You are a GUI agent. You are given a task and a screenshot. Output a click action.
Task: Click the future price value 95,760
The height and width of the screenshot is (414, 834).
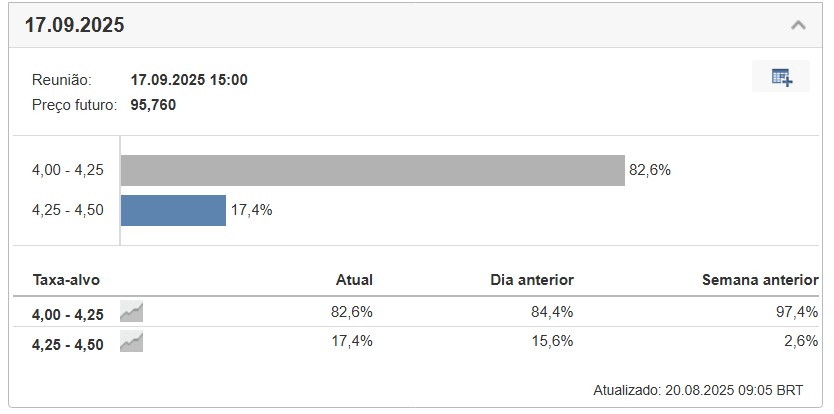[153, 105]
